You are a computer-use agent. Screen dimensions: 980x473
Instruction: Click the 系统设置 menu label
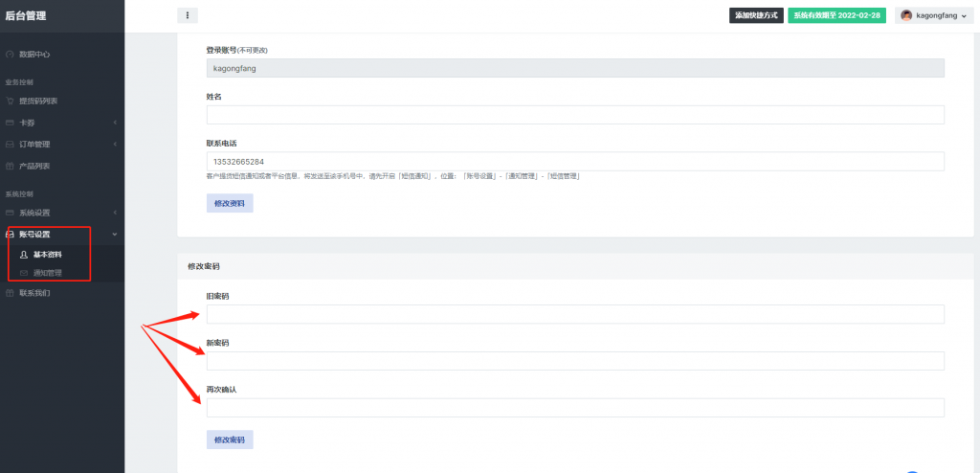(34, 213)
